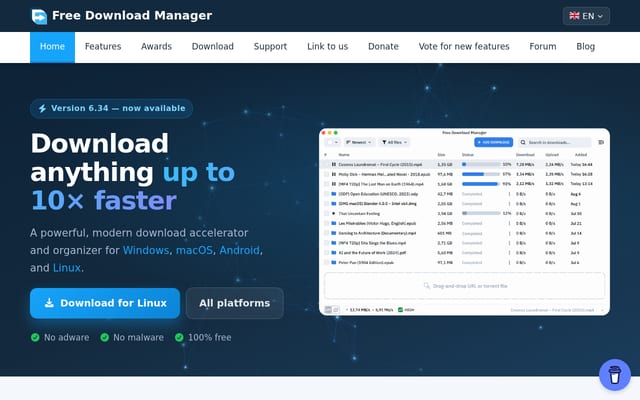Click the green HIGH mode icon in app footer

point(400,310)
